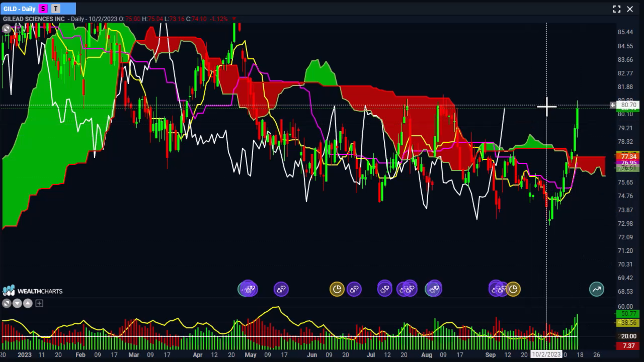Screen dimensions: 644x362
Task: Click the magenta S badge on the tab
Action: click(43, 9)
